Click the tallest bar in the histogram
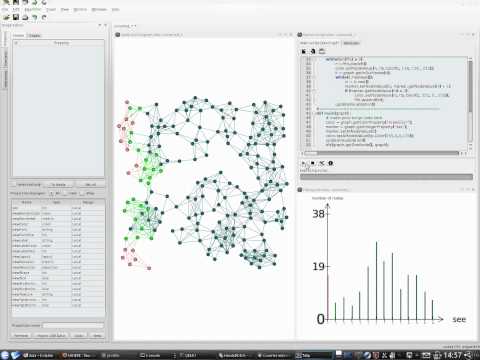 click(x=377, y=280)
